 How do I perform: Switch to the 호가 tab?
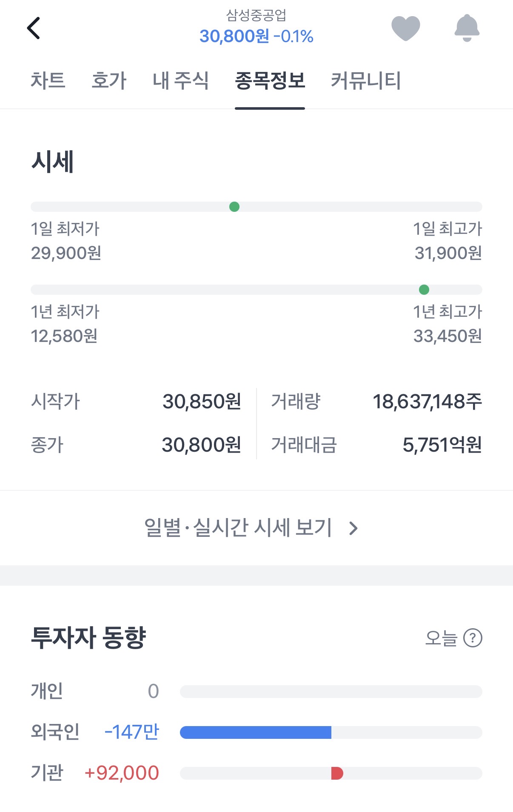pyautogui.click(x=109, y=80)
